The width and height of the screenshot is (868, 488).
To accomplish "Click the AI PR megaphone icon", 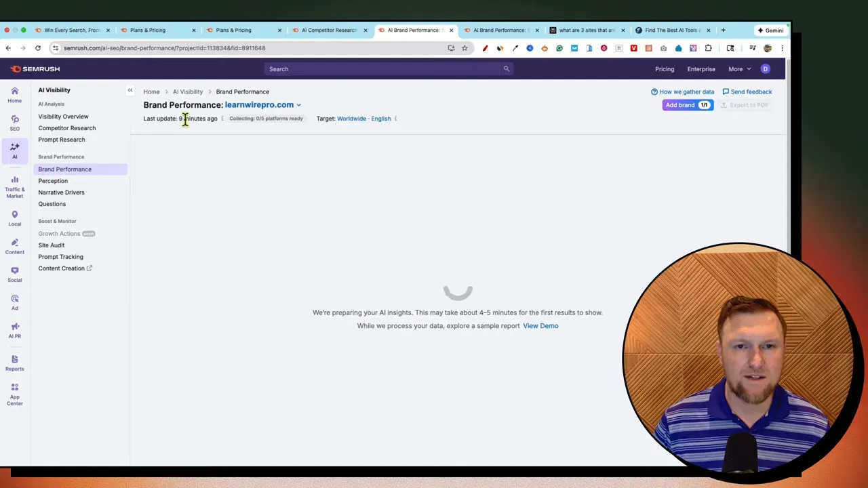I will [14, 330].
